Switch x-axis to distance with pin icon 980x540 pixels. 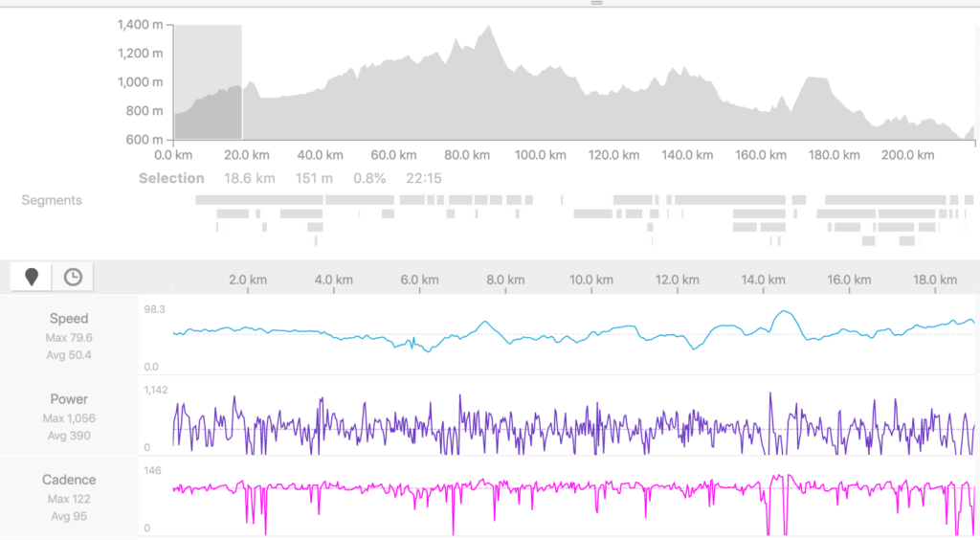[x=32, y=277]
